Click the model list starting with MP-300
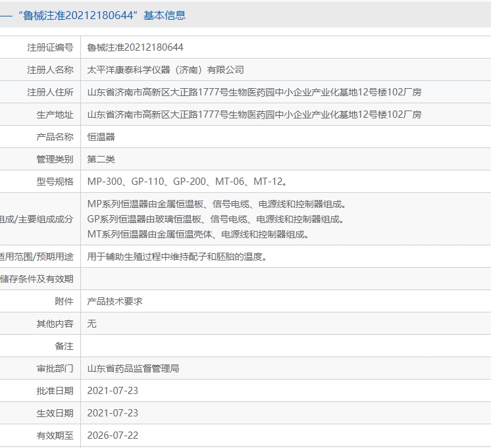The image size is (491, 448). (x=188, y=182)
